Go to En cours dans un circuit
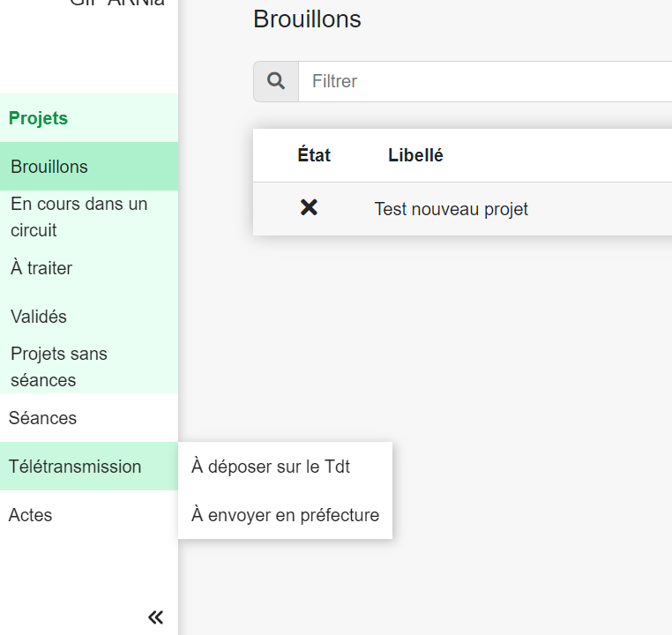This screenshot has width=672, height=635. (x=78, y=217)
